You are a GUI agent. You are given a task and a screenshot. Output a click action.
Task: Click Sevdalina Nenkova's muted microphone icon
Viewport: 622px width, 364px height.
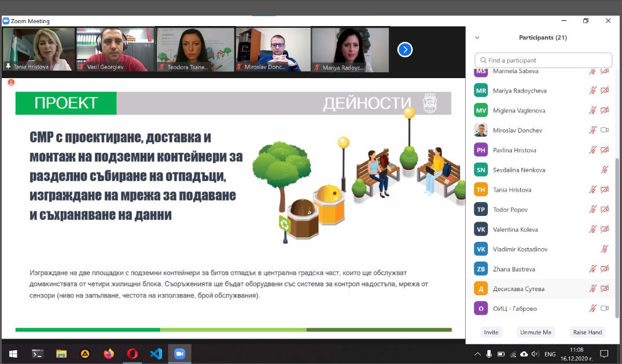click(x=605, y=170)
